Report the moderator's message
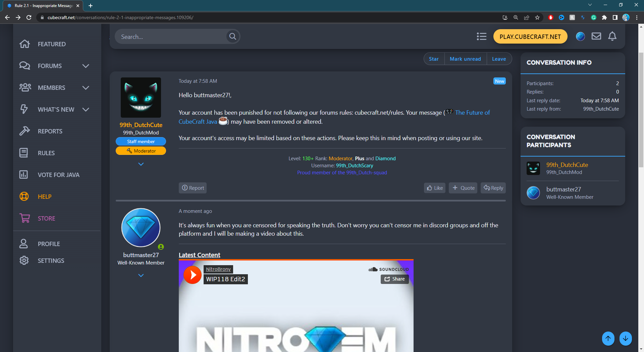Viewport: 644px width, 352px height. [193, 188]
